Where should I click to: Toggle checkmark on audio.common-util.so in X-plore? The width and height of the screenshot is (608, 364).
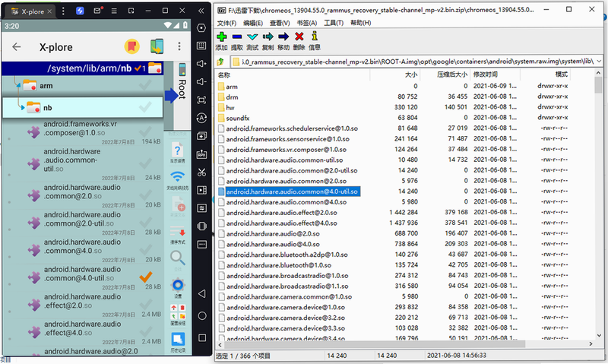[x=145, y=163]
